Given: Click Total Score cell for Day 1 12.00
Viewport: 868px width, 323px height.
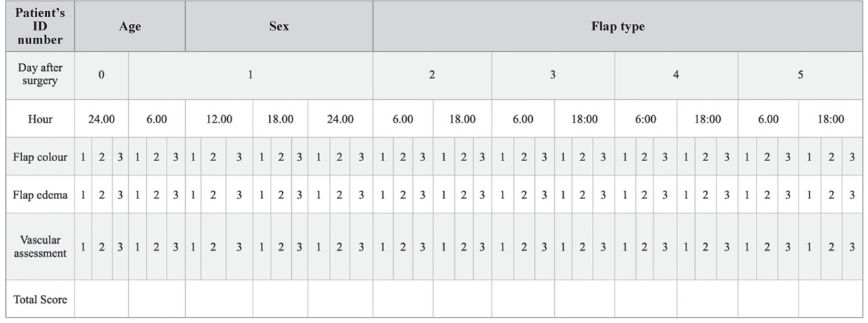Looking at the screenshot, I should pos(219,300).
